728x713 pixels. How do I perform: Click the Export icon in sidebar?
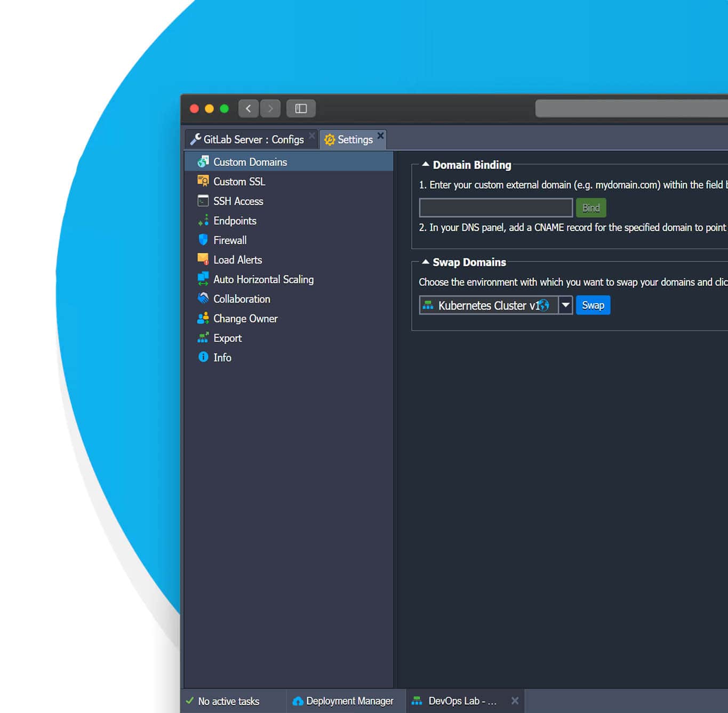click(203, 337)
